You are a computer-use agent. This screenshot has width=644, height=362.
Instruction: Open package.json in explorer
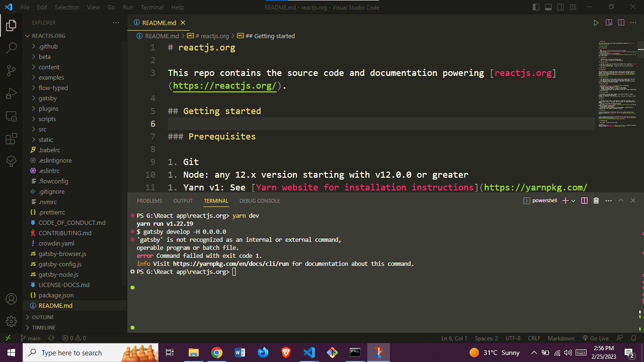pos(75,295)
